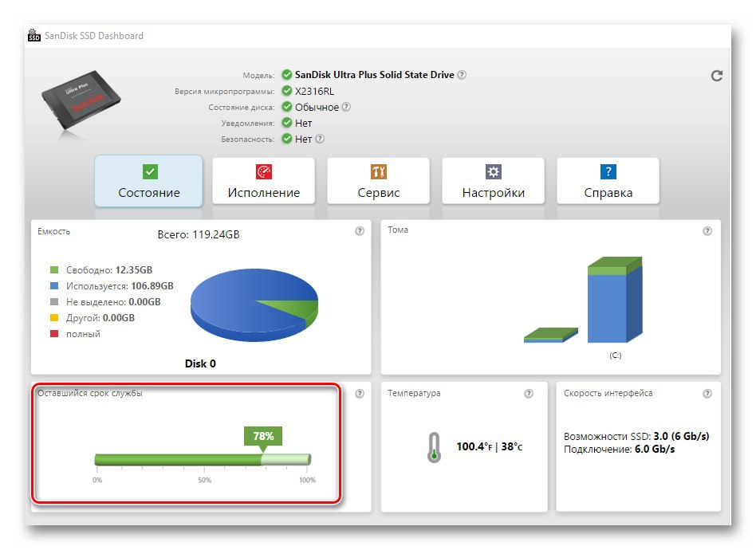Click the remaining life progress bar

pyautogui.click(x=203, y=459)
